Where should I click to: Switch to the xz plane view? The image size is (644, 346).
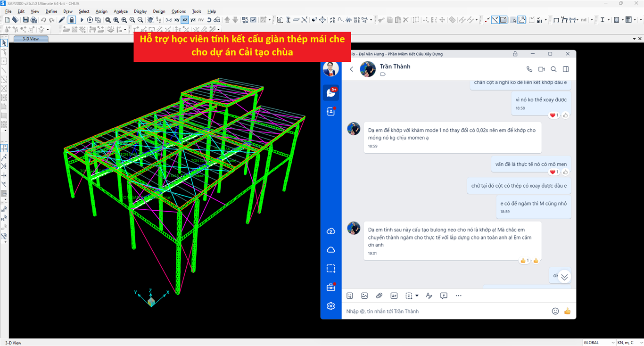185,20
